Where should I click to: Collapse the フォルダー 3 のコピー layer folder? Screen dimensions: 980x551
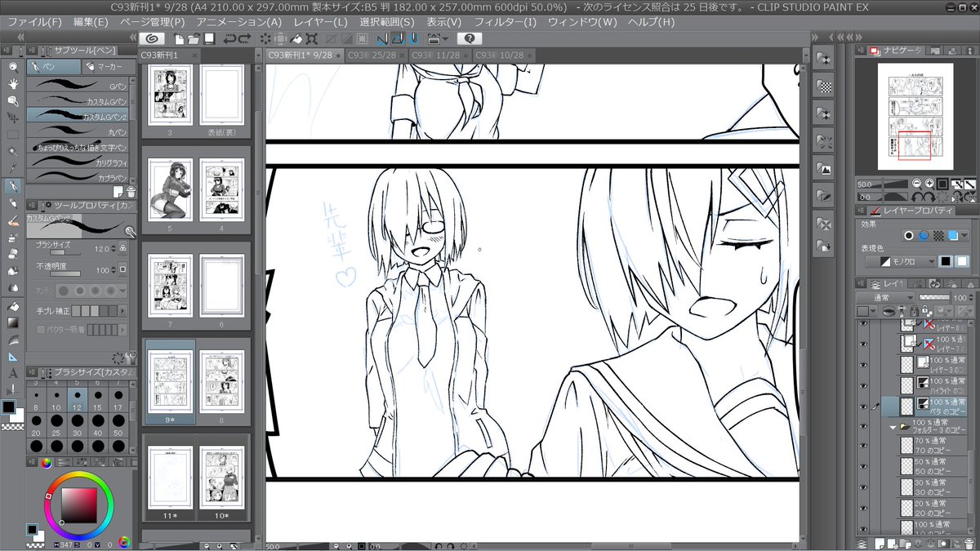893,426
